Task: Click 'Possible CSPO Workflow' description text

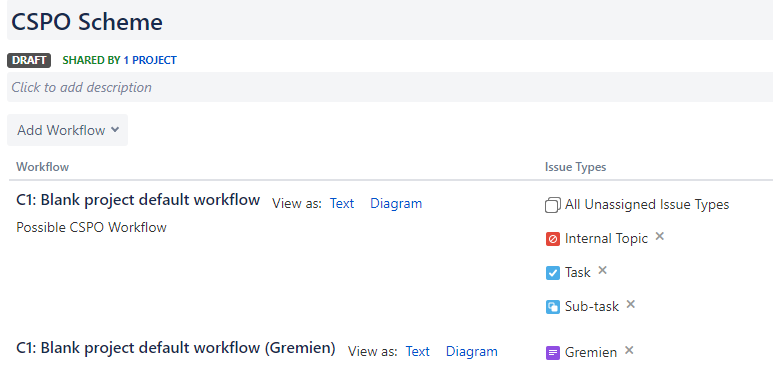Action: [91, 227]
